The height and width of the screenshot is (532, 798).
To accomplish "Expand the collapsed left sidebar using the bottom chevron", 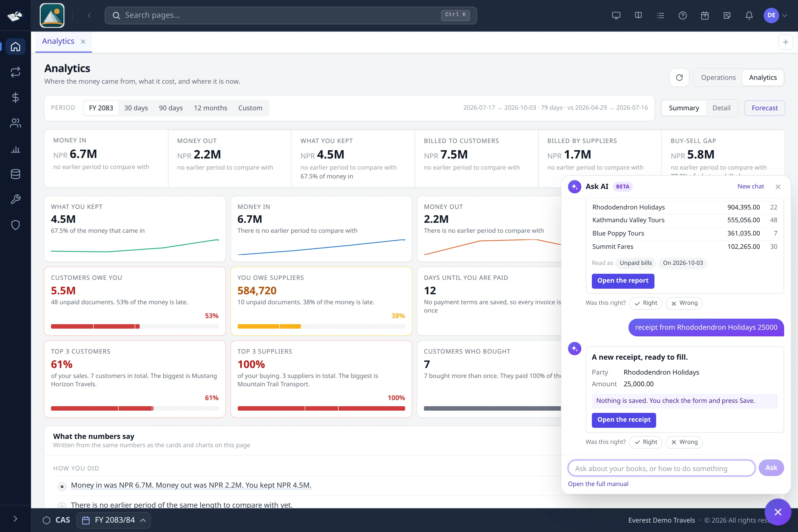I will point(15,518).
